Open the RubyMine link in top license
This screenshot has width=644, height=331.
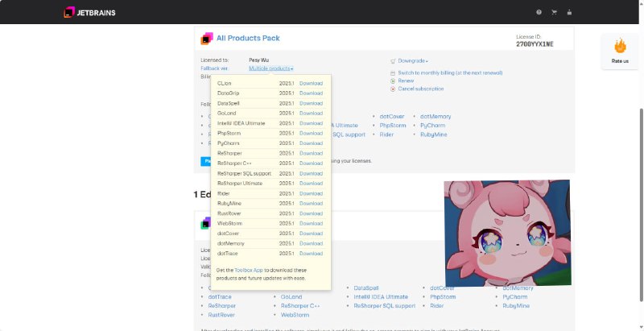436,134
